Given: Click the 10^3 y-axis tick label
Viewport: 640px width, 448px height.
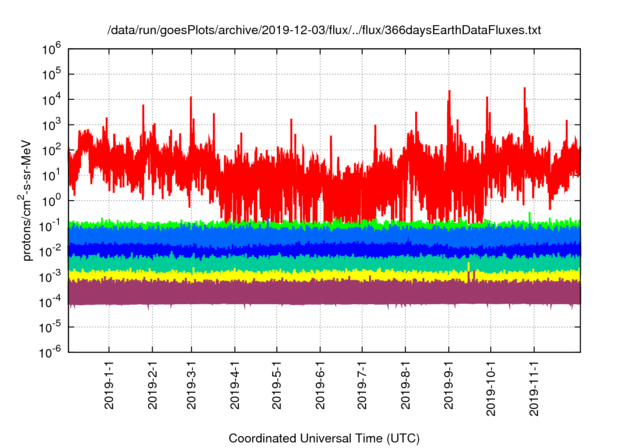Looking at the screenshot, I should [x=51, y=125].
